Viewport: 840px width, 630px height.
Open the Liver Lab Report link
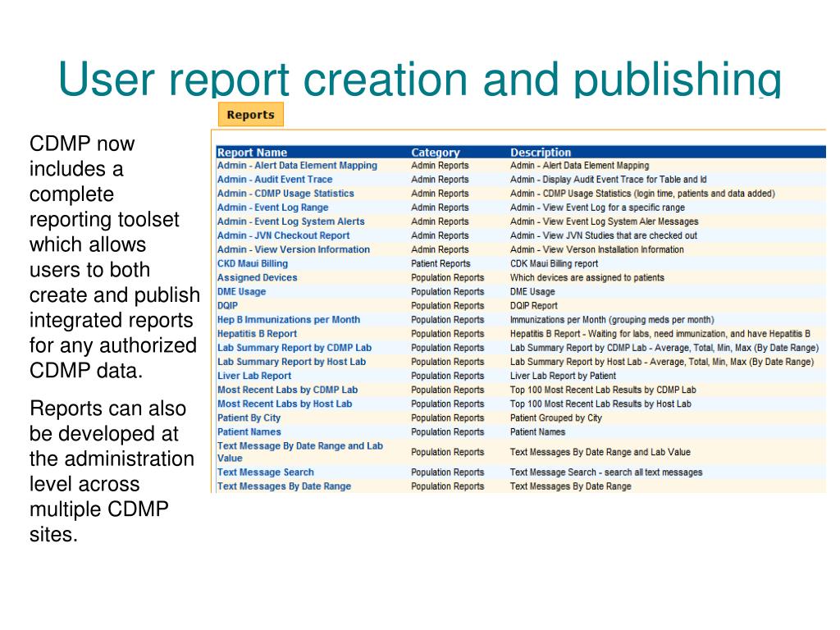coord(254,376)
